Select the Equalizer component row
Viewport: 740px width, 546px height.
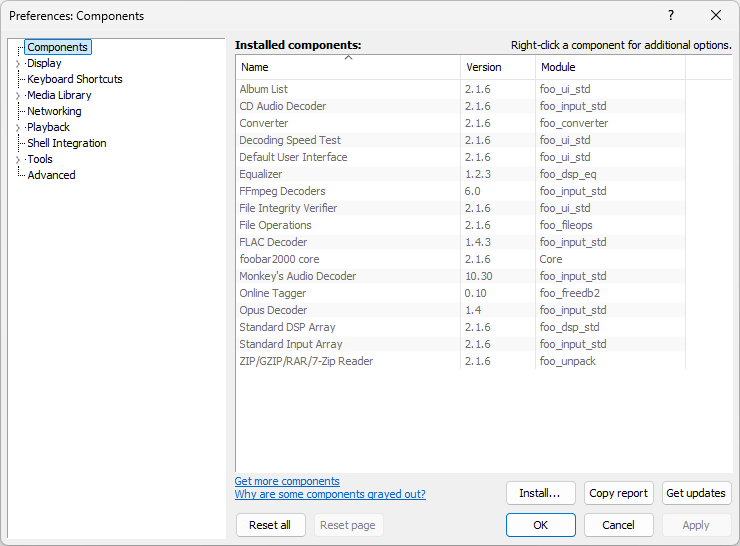tap(261, 174)
